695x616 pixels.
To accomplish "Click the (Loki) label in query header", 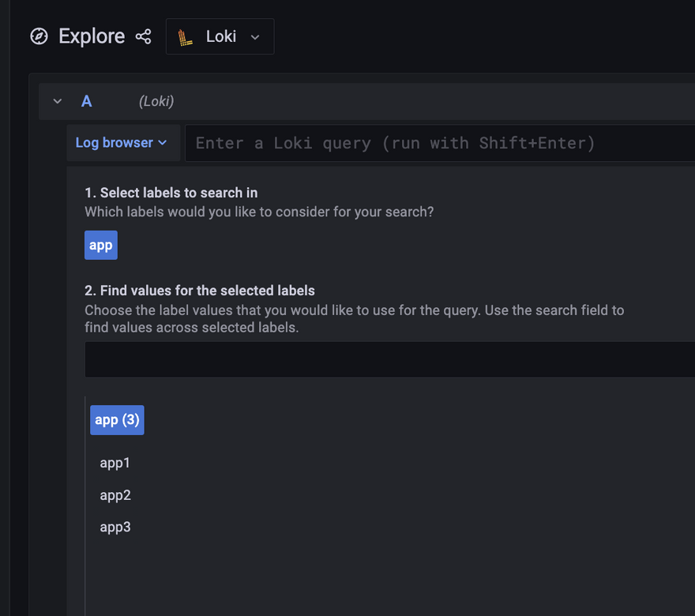I will pos(156,101).
